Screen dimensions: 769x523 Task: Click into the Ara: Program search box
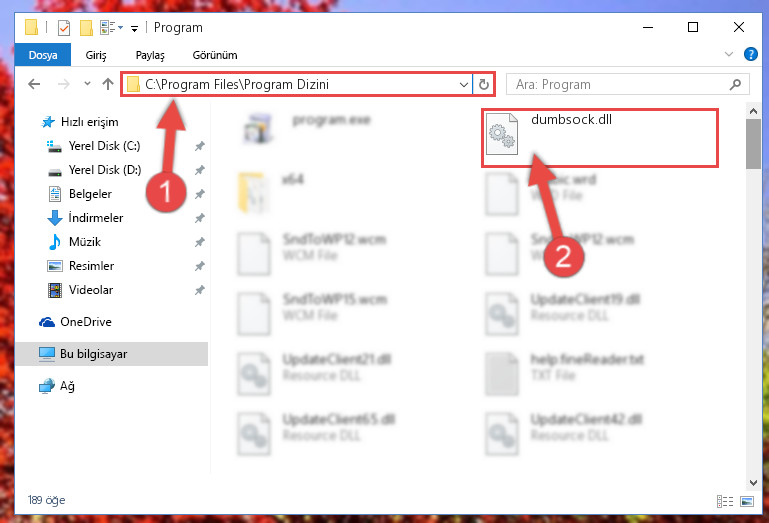618,84
